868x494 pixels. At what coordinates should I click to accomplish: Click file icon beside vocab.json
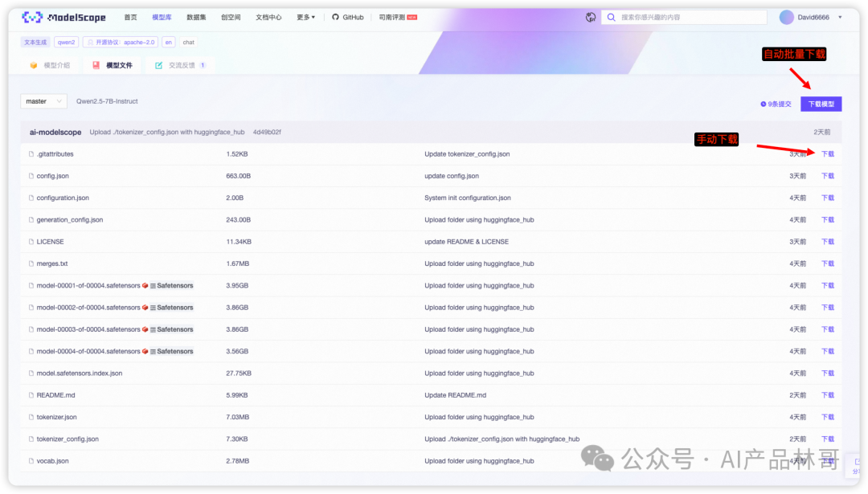click(x=31, y=461)
